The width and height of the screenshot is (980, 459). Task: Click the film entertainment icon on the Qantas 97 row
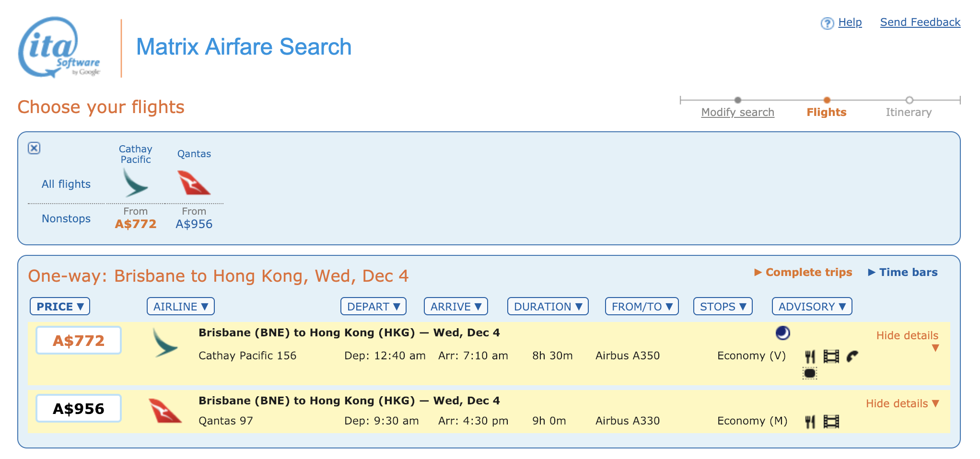pos(831,422)
